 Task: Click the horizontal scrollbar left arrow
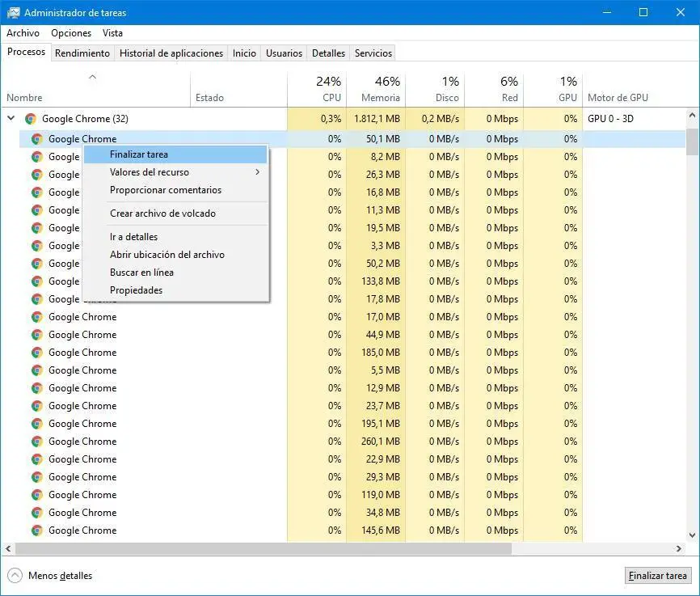coord(8,548)
